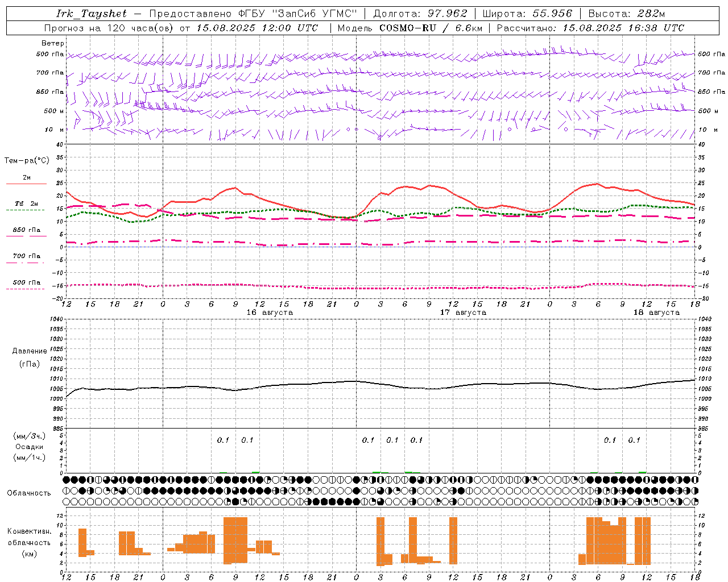Select the text Предоставлено ФГБУ "ЗапСиб УГМС"
This screenshot has height=582, width=728.
253,14
